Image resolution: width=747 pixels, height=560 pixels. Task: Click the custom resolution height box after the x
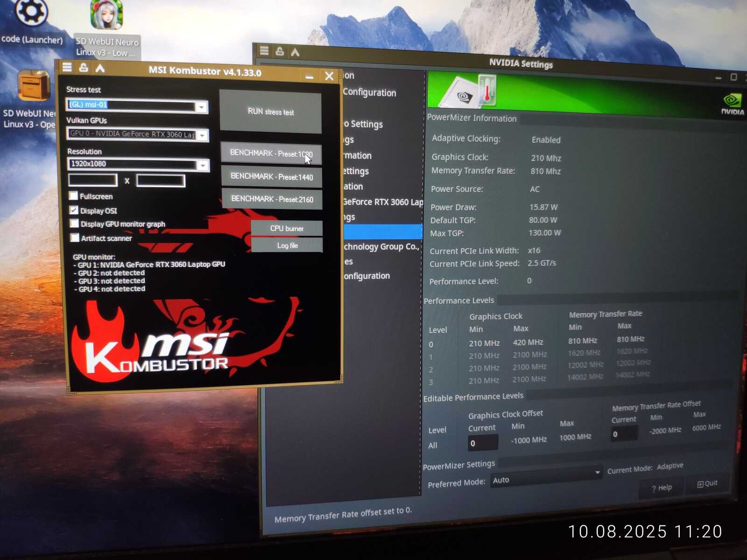click(161, 181)
